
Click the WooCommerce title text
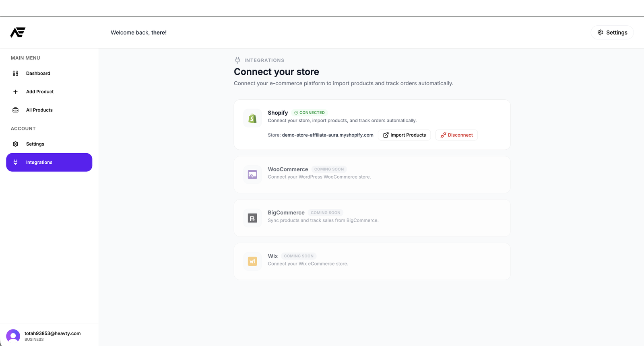click(288, 169)
